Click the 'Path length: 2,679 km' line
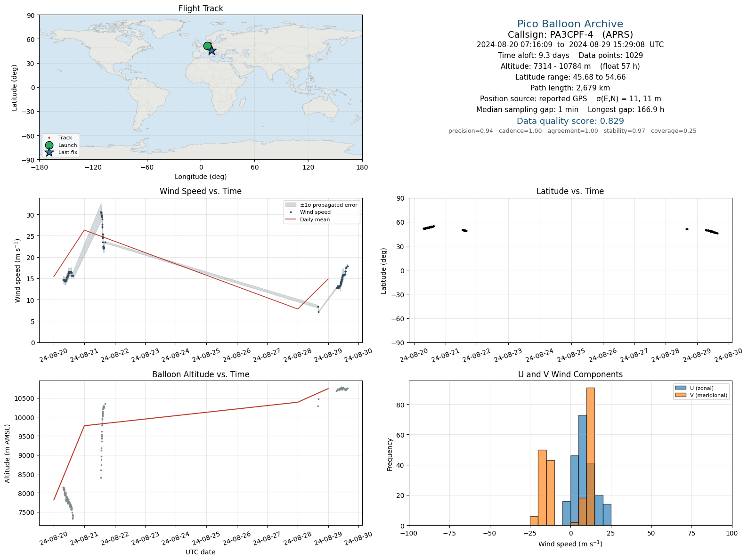This screenshot has height=560, width=748. [570, 88]
